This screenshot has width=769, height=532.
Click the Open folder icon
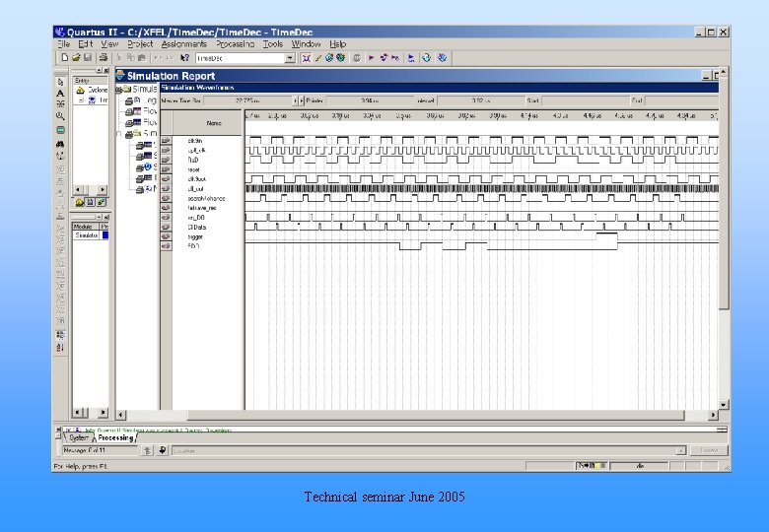pyautogui.click(x=76, y=58)
